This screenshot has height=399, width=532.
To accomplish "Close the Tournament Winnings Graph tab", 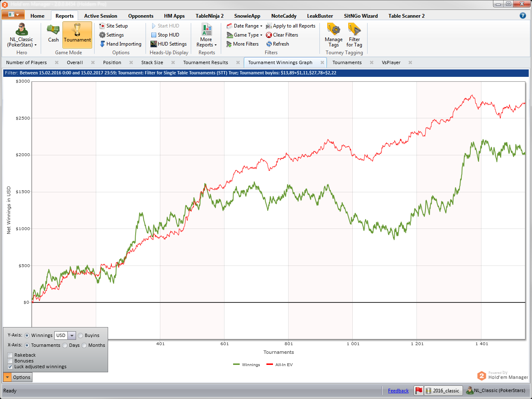I will [x=322, y=62].
